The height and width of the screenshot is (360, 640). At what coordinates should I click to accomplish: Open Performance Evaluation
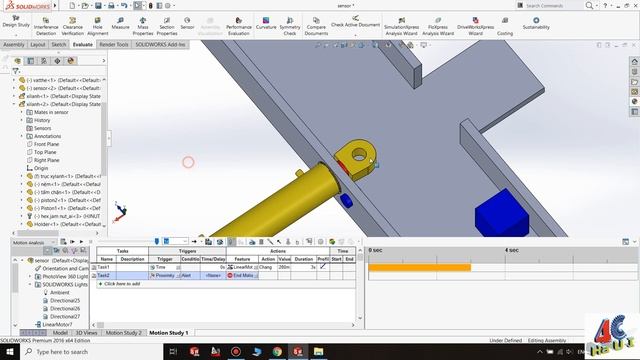(239, 26)
